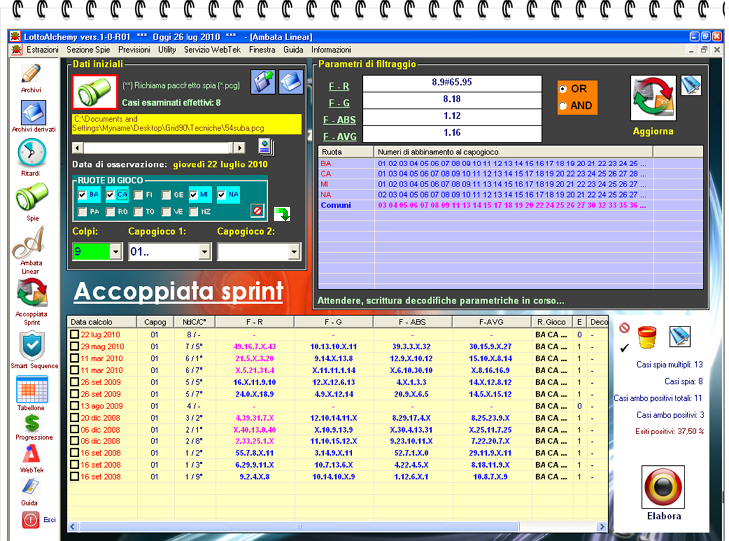Click the small computer icon next to scrollbar

266,147
